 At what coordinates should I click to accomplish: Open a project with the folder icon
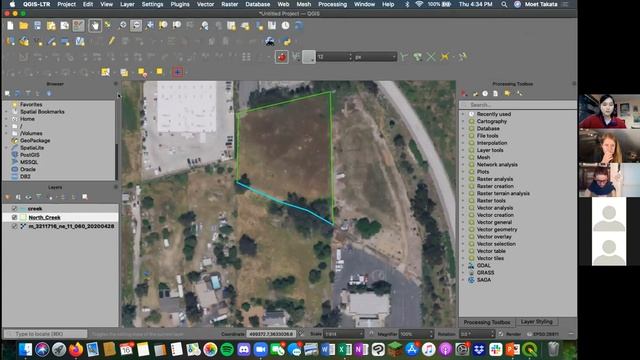pyautogui.click(x=24, y=26)
